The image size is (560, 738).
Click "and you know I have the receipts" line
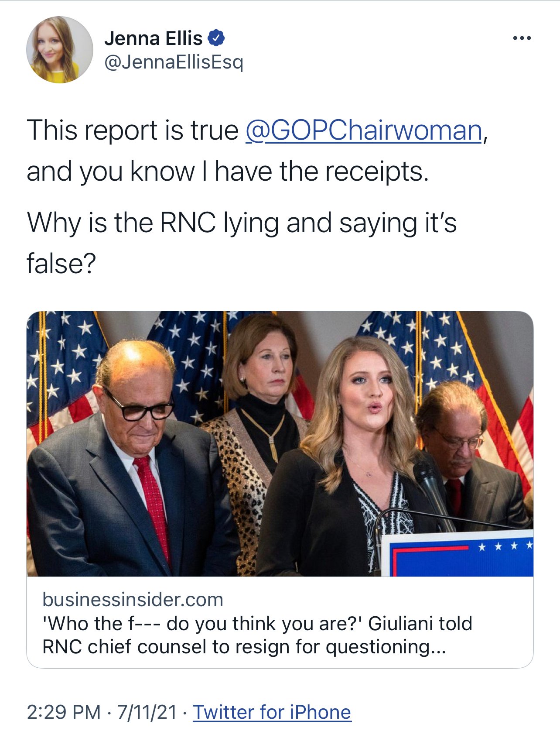pyautogui.click(x=228, y=171)
